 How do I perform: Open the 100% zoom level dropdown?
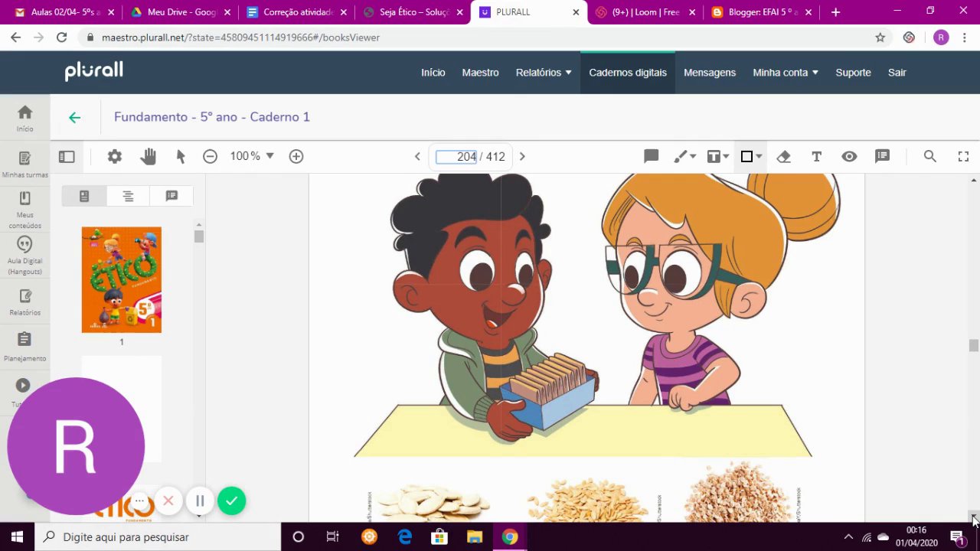click(x=252, y=156)
